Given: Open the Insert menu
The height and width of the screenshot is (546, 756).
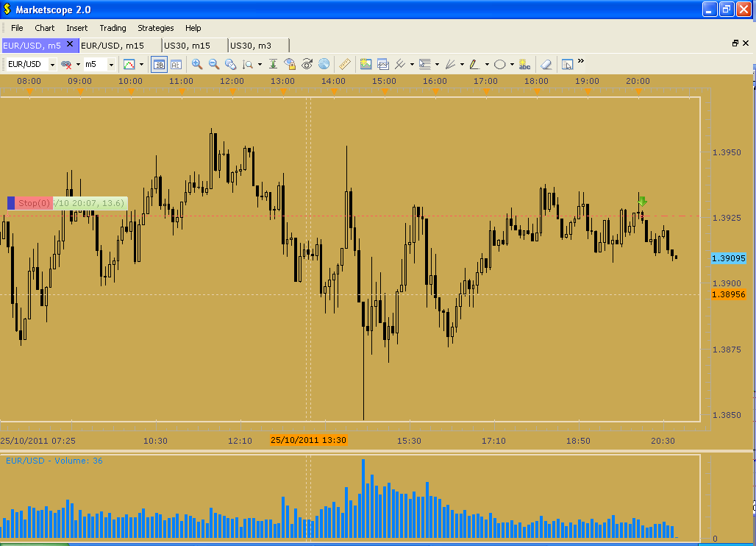Looking at the screenshot, I should [76, 28].
